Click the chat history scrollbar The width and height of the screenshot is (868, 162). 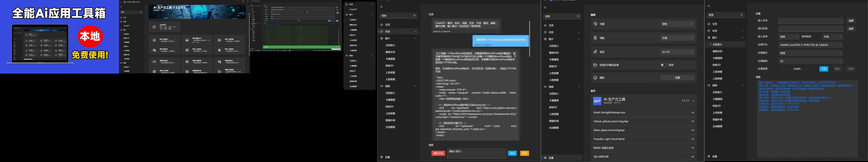click(529, 38)
